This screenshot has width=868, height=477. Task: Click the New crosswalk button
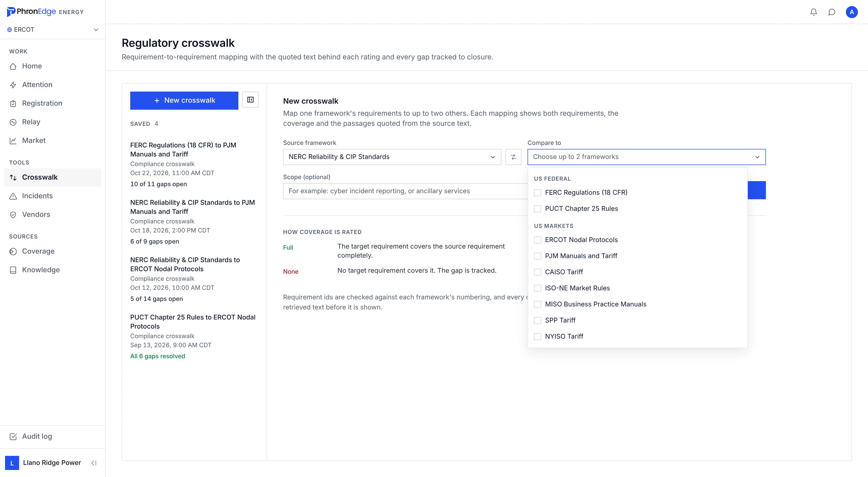(x=184, y=100)
